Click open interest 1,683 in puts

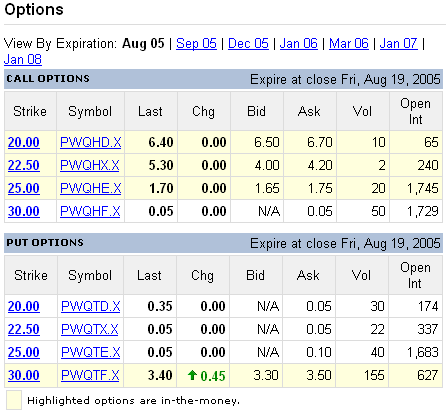[423, 352]
